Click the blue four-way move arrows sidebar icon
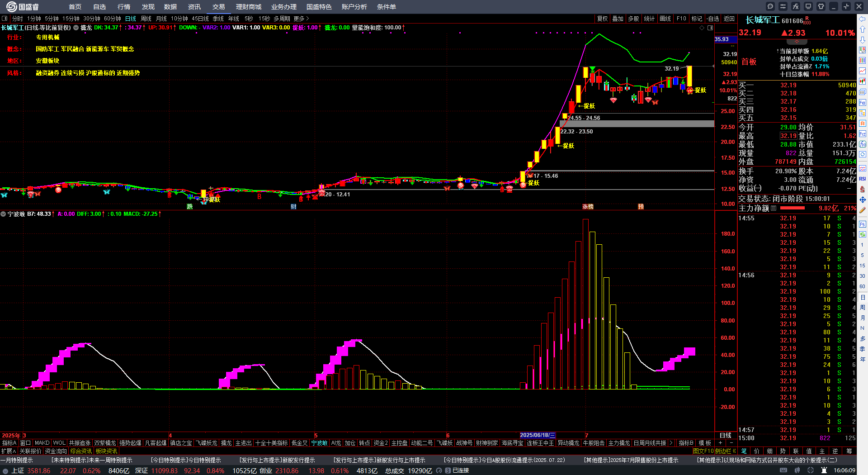 tap(863, 199)
